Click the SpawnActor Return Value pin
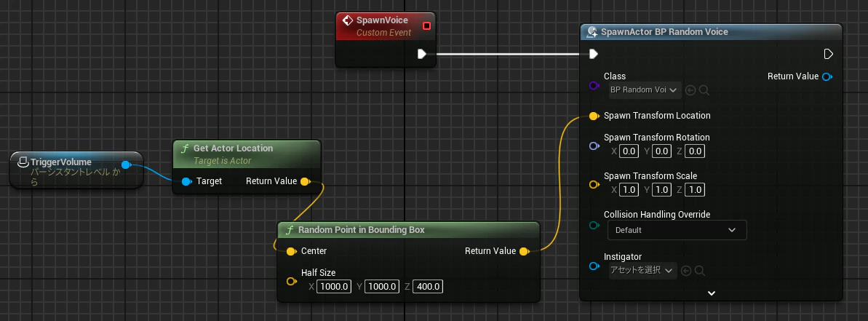 click(827, 76)
